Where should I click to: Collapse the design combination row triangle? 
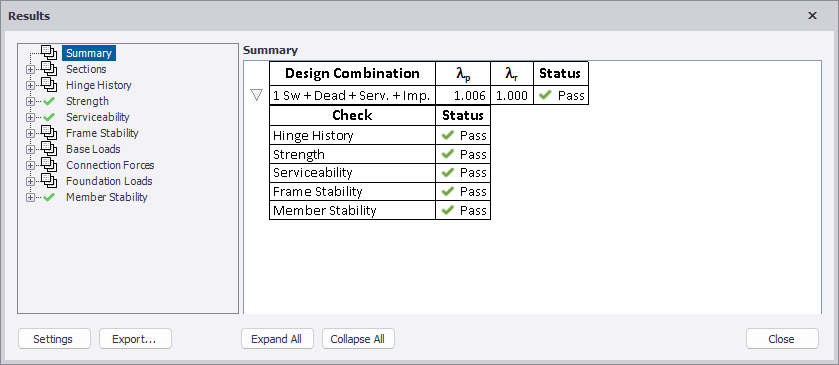pyautogui.click(x=257, y=95)
